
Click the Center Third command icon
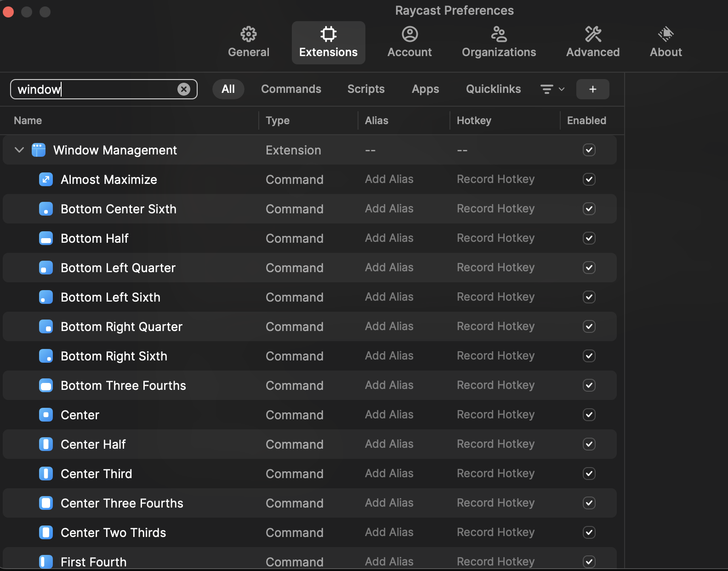[46, 474]
